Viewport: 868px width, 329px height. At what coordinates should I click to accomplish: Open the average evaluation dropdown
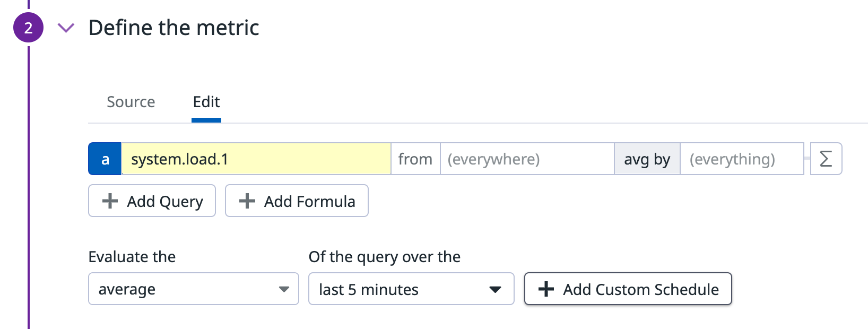click(x=193, y=289)
